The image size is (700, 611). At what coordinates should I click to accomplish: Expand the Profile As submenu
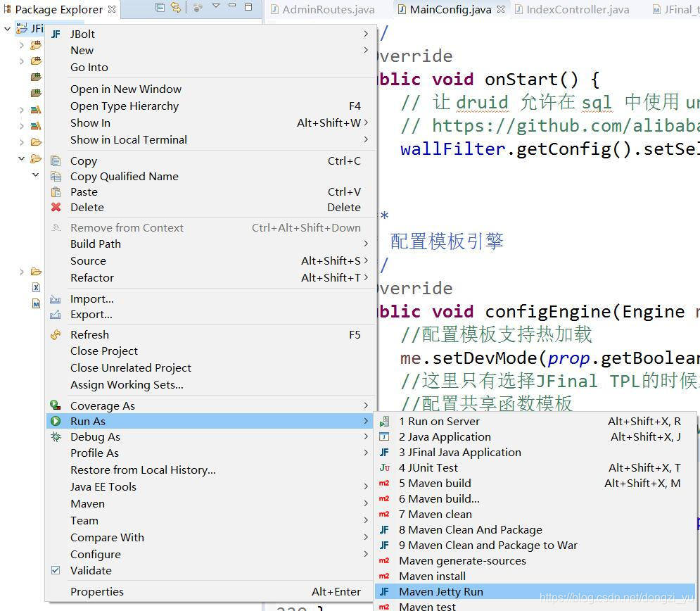[x=211, y=453]
